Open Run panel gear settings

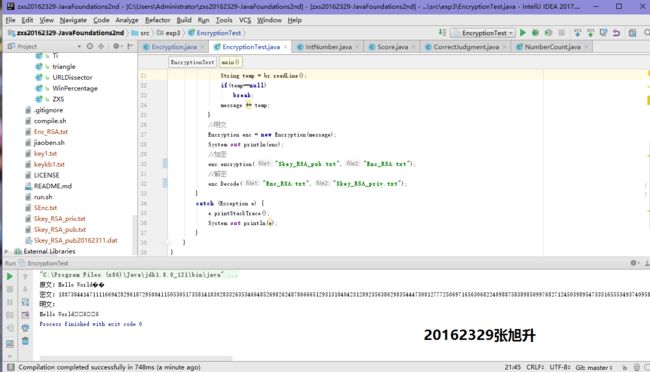(633, 263)
